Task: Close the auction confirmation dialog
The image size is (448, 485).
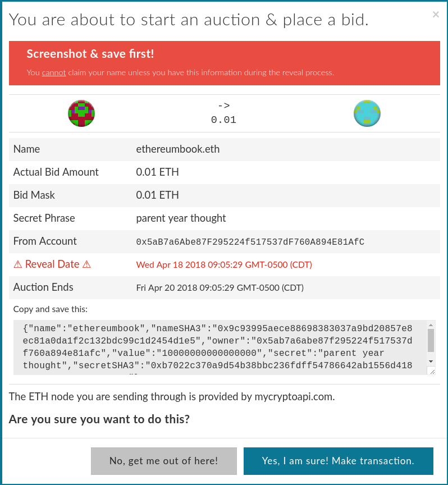Action: click(436, 15)
